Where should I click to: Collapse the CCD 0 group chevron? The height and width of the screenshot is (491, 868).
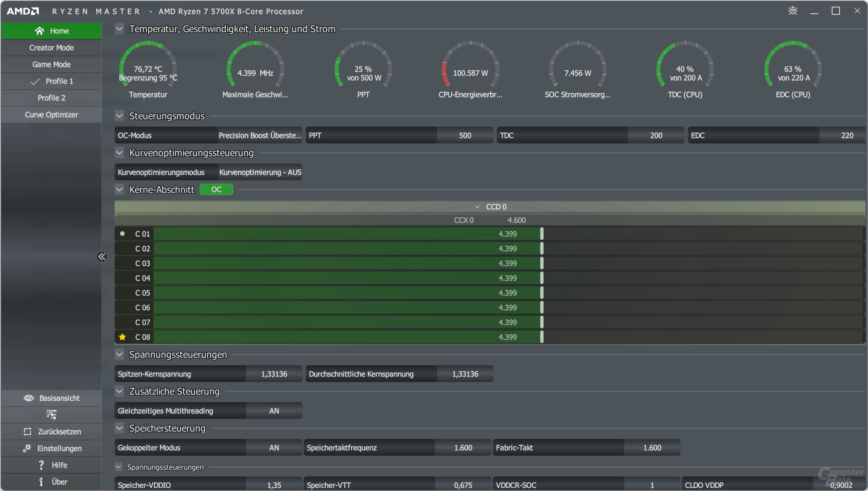[477, 207]
